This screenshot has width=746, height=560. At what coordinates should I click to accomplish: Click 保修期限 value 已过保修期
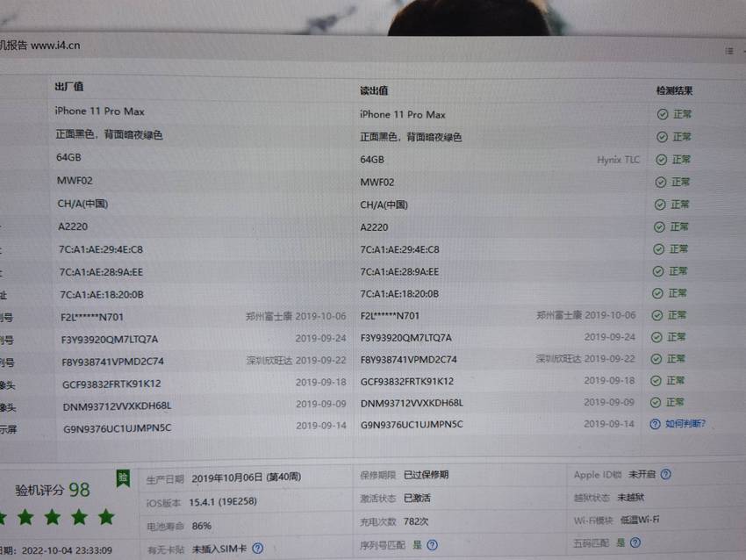point(426,475)
